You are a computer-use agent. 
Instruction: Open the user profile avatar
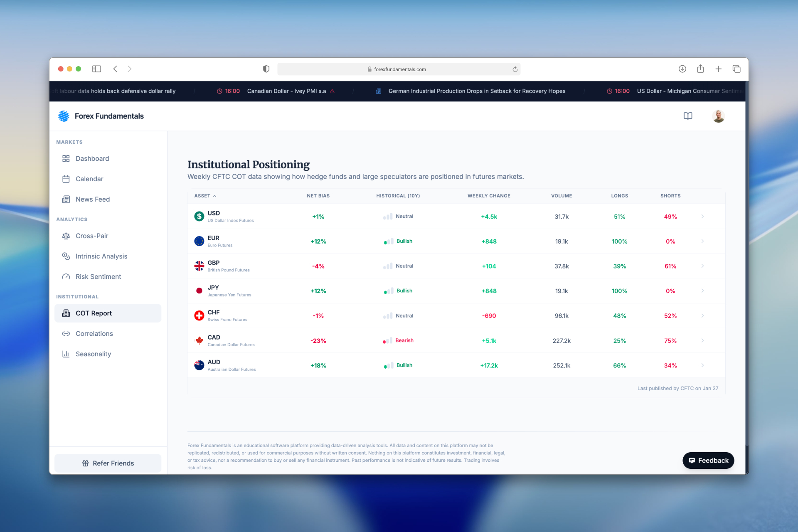click(x=718, y=116)
